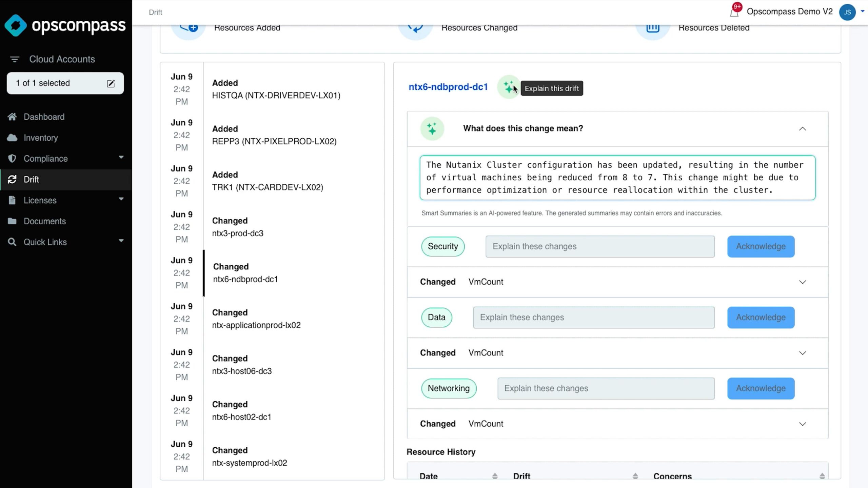Click the sparkle icon beside What does this change mean
Image resolution: width=868 pixels, height=488 pixels.
(432, 129)
